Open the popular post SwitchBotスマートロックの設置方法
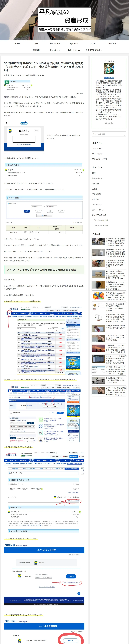Screen dimensions: 129x644 (x=109, y=285)
